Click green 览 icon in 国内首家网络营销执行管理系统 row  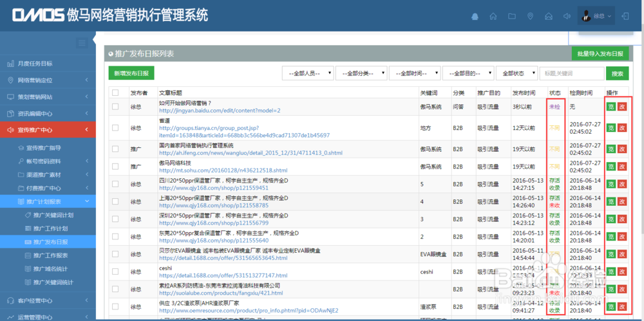[x=611, y=149]
